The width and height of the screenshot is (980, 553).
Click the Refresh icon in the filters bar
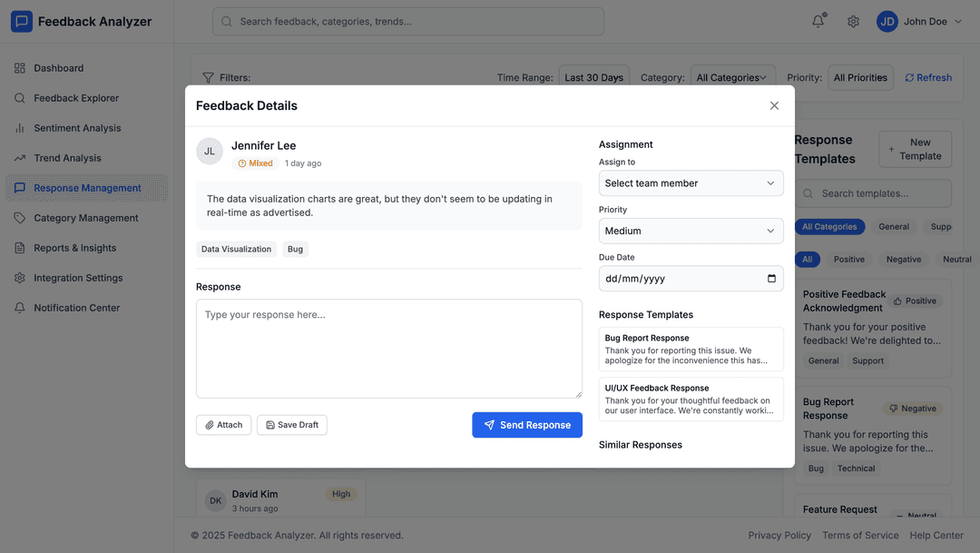[x=911, y=77]
